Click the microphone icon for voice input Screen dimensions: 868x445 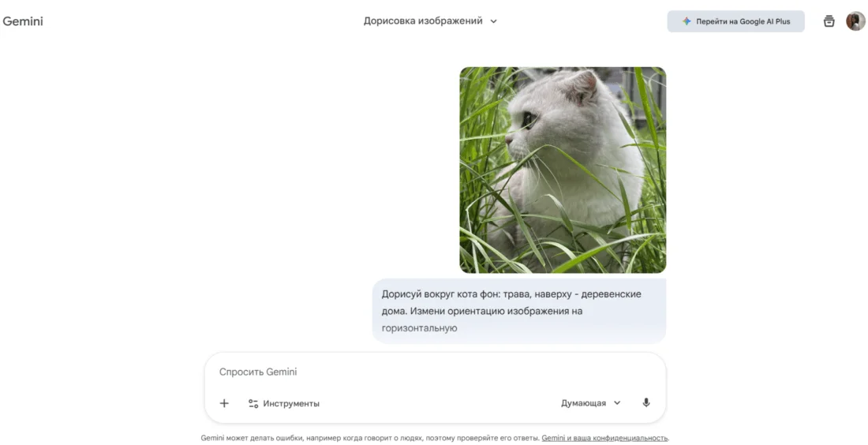[x=646, y=403]
